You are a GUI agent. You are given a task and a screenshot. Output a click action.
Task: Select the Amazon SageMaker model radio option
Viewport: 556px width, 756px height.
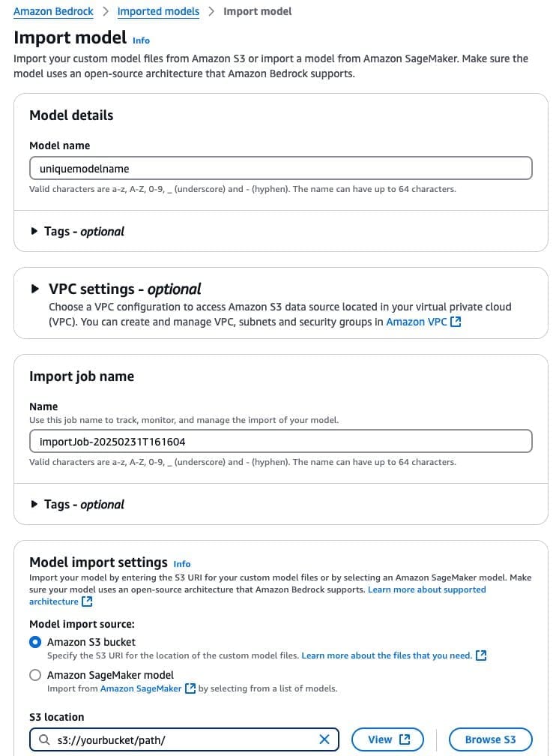[x=35, y=675]
